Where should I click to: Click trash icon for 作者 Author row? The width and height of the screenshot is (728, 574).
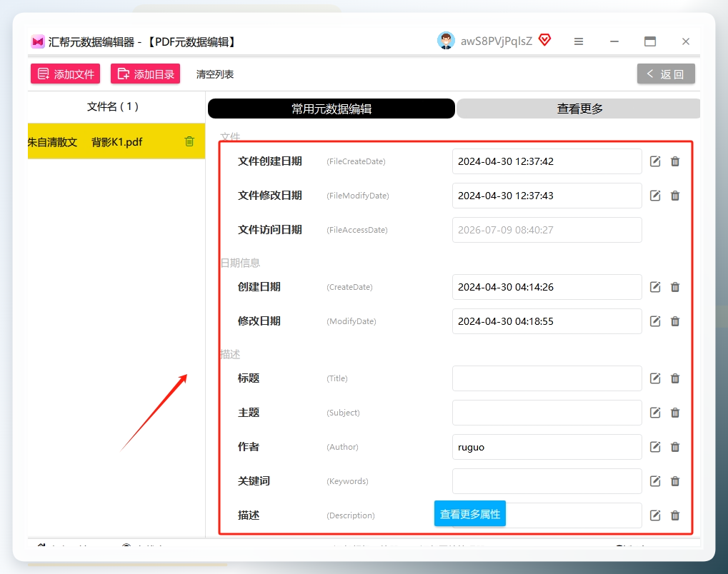(x=675, y=447)
